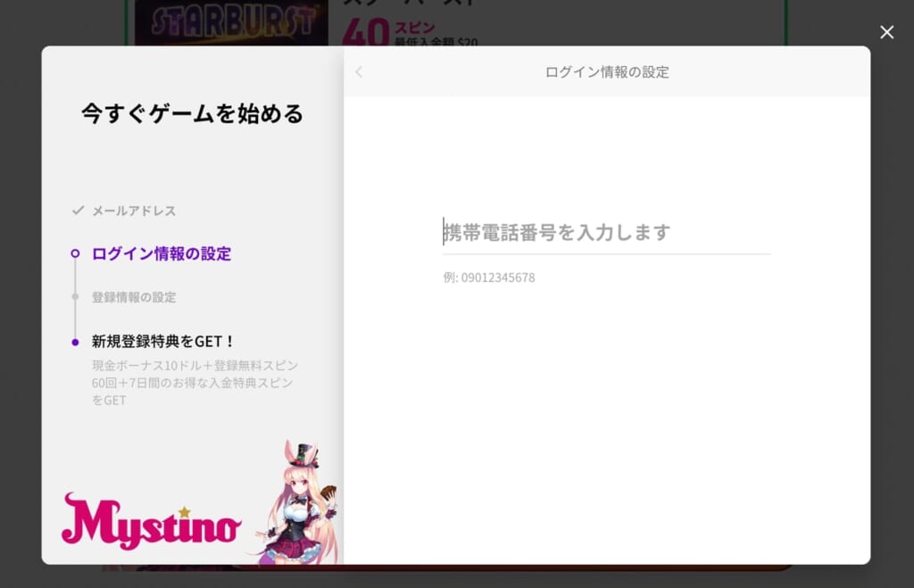Click the purple circle marker for current step

click(x=75, y=253)
